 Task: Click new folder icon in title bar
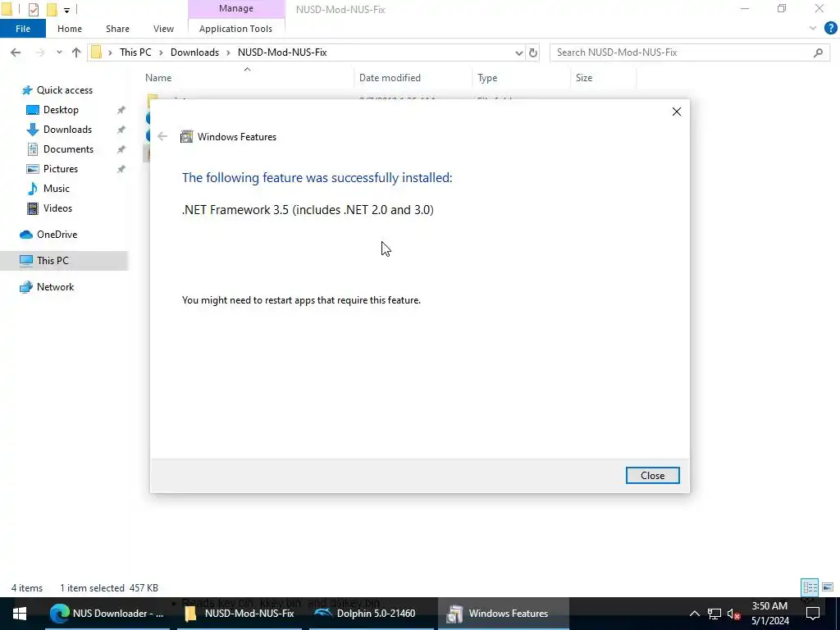[x=52, y=9]
